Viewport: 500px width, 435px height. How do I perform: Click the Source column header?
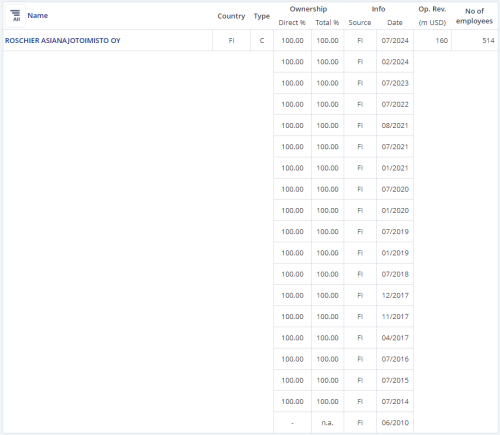[360, 23]
